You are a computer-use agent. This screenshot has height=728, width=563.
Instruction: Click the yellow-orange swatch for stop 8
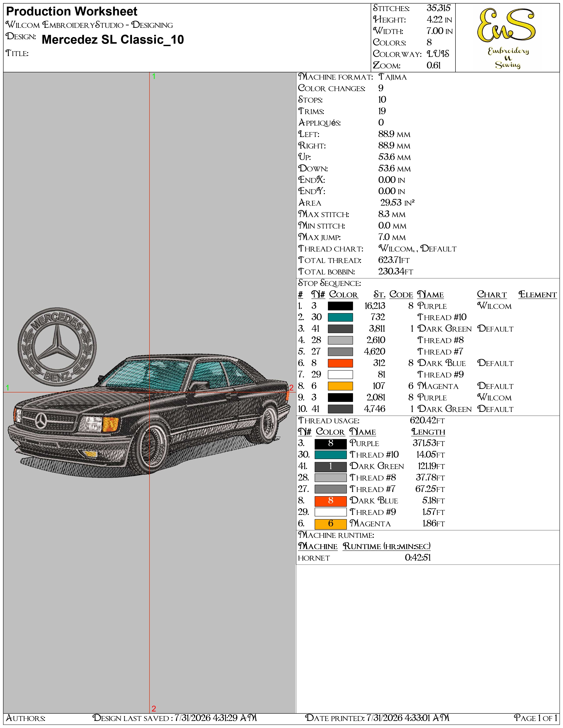[x=340, y=386]
